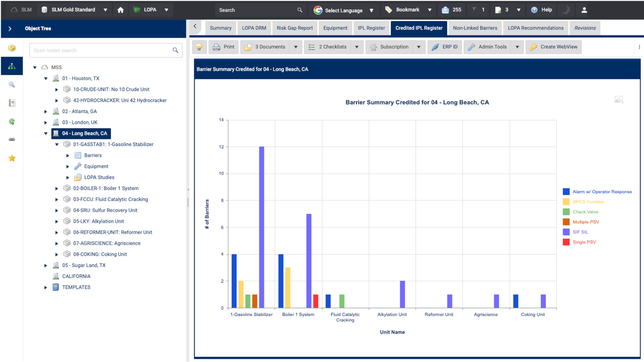Click the Create WebView button
This screenshot has height=362, width=644.
pyautogui.click(x=554, y=47)
